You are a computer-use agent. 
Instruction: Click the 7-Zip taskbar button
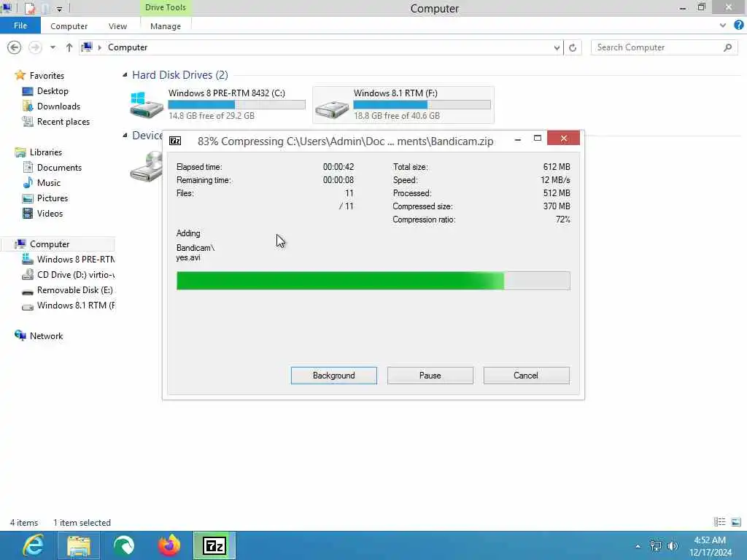point(214,545)
